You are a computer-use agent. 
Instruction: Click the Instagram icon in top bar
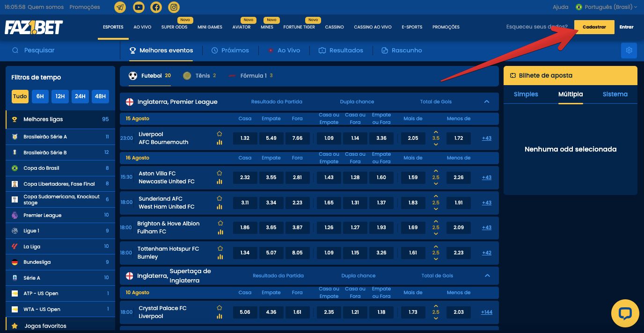[x=174, y=7]
